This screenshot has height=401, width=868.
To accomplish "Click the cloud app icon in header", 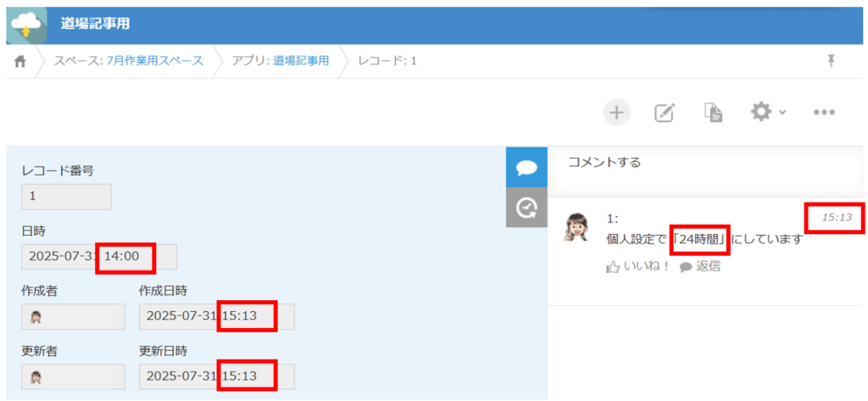I will tap(26, 25).
